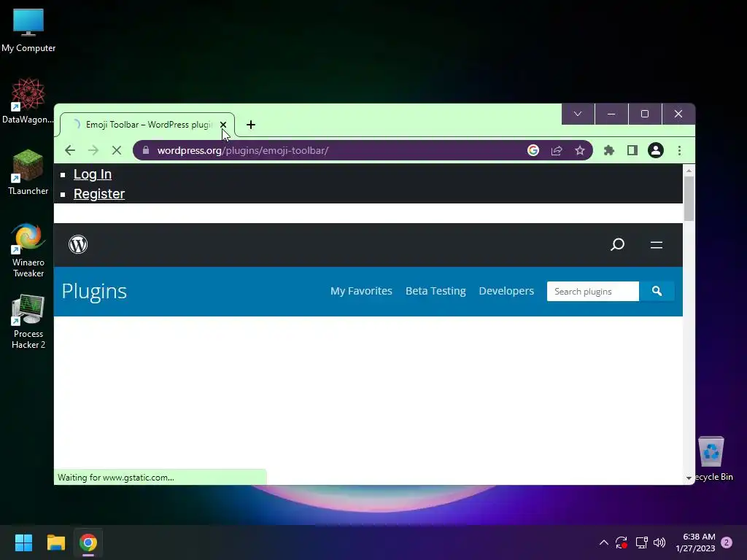The width and height of the screenshot is (747, 560).
Task: Expand Chrome tab search chevron
Action: pyautogui.click(x=578, y=114)
